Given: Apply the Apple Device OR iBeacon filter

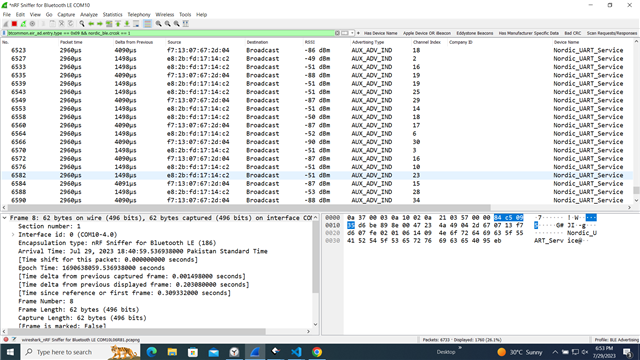Looking at the screenshot, I should (427, 33).
